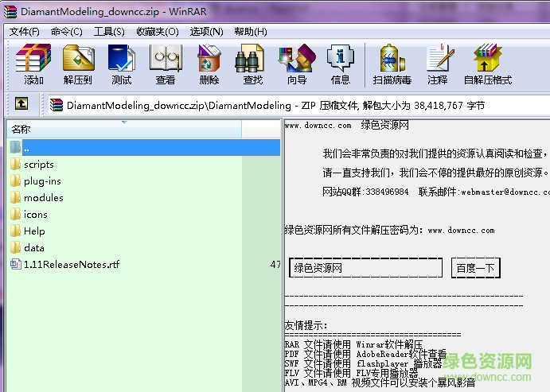Open the 工具(S) menu

109,32
